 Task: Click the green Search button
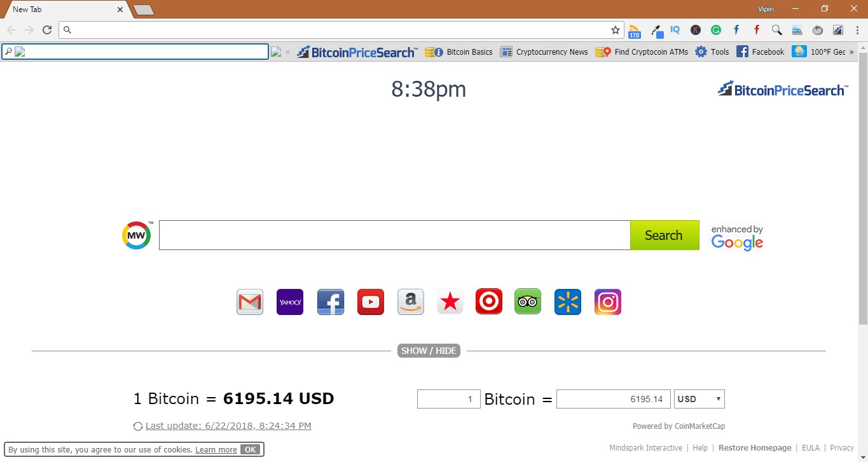pyautogui.click(x=663, y=235)
